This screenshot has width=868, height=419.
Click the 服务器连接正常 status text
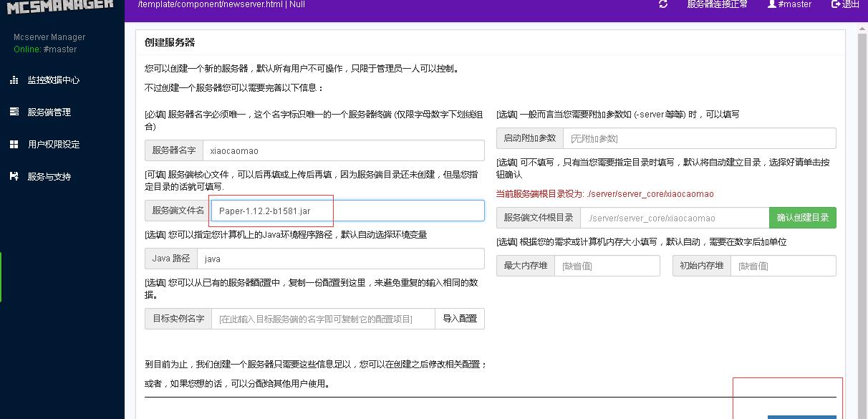[717, 4]
